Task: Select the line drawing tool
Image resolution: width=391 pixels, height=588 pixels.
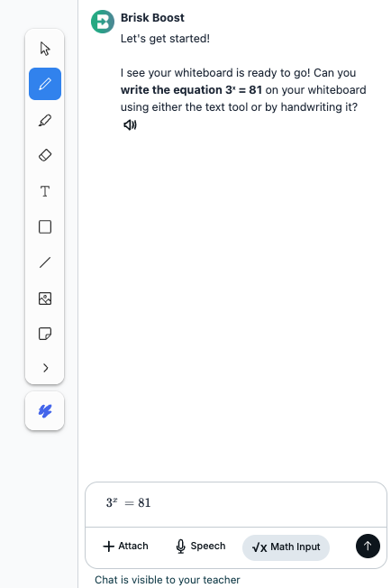Action: click(45, 262)
